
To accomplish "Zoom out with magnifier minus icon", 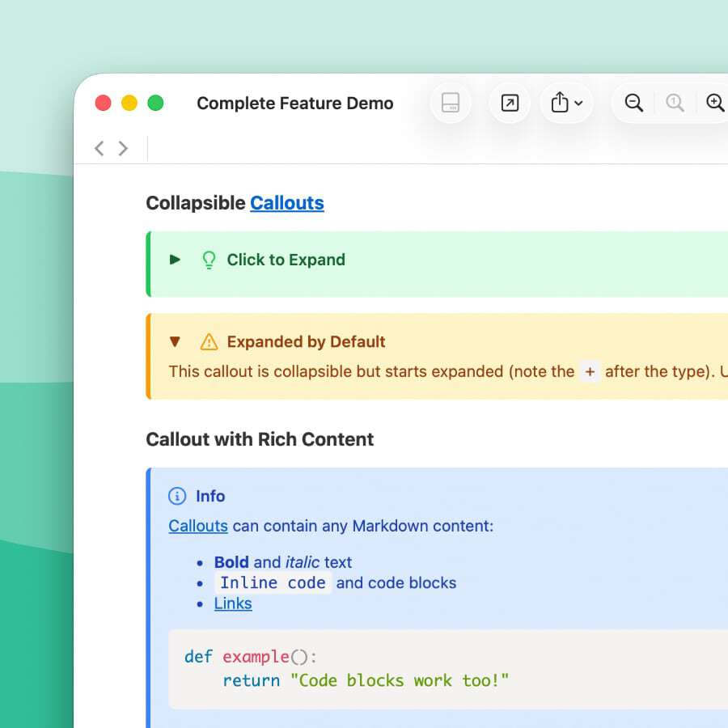I will tap(633, 103).
